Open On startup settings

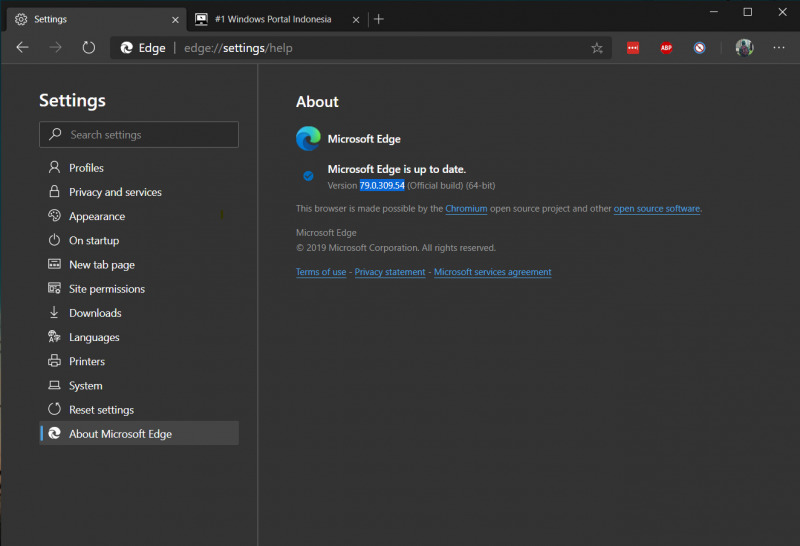point(139,240)
